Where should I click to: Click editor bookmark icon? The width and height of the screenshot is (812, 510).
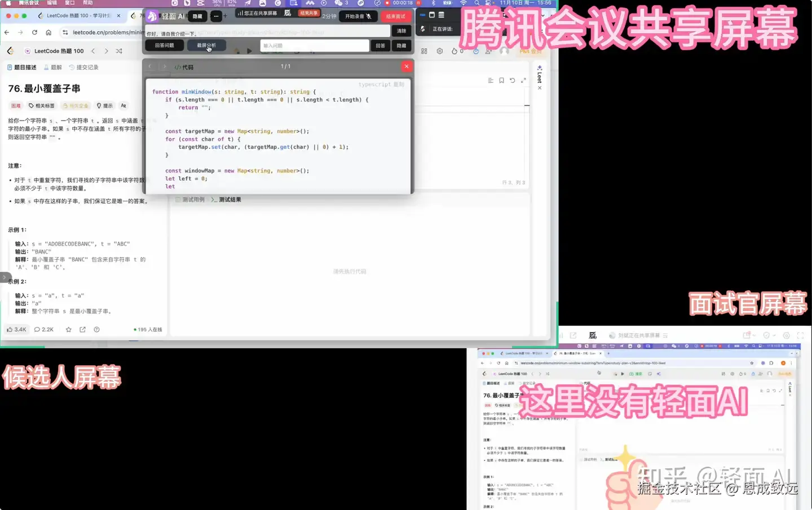(x=501, y=81)
